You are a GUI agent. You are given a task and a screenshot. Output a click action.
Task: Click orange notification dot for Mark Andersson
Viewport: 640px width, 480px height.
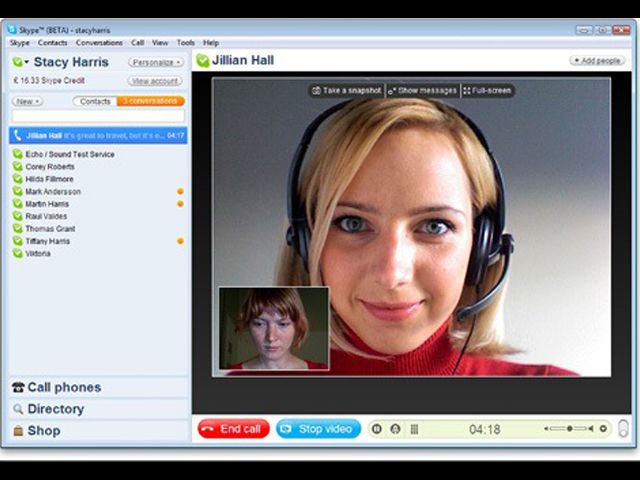(x=180, y=191)
